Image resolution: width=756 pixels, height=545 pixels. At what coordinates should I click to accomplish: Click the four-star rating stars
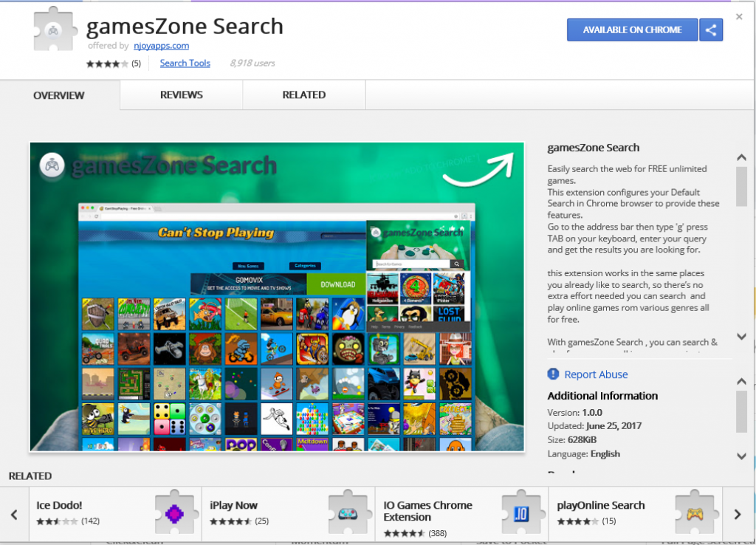[107, 64]
